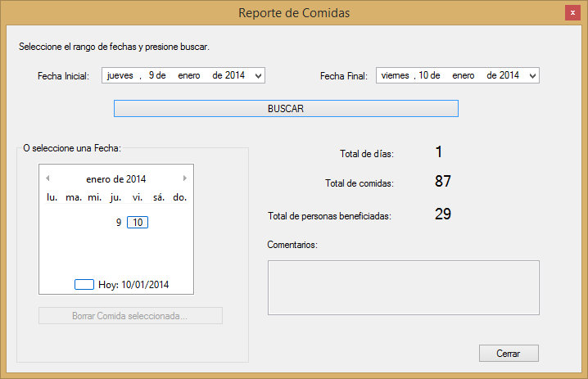Open the Fecha Final date dropdown arrow
Viewport: 588px width, 379px height.
click(x=532, y=76)
